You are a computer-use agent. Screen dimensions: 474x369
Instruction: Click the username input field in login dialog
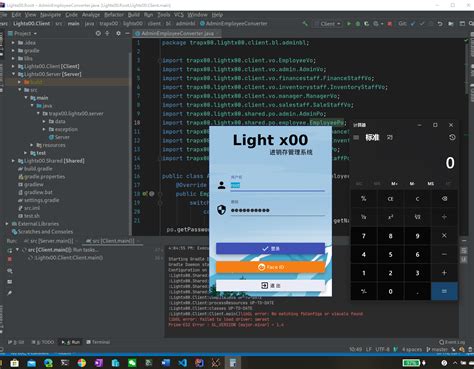277,185
